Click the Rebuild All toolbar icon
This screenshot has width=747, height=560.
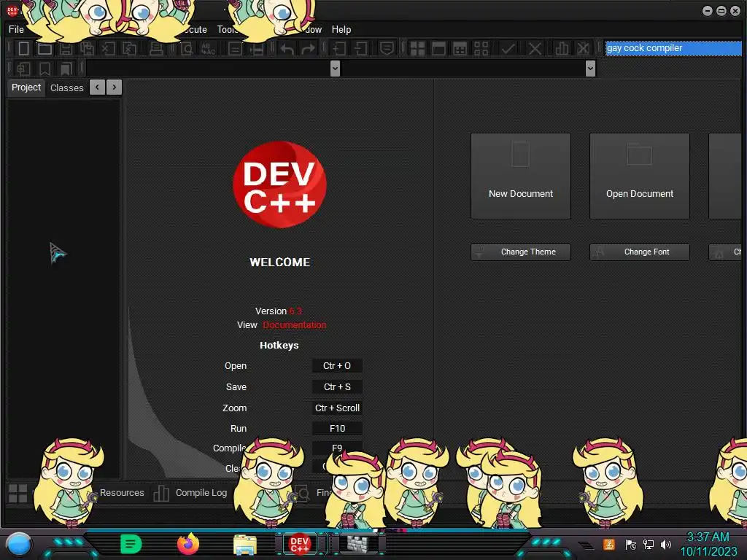481,49
